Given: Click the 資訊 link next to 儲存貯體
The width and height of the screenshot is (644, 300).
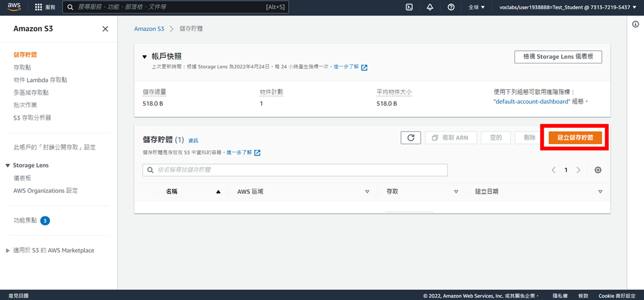Looking at the screenshot, I should (193, 141).
